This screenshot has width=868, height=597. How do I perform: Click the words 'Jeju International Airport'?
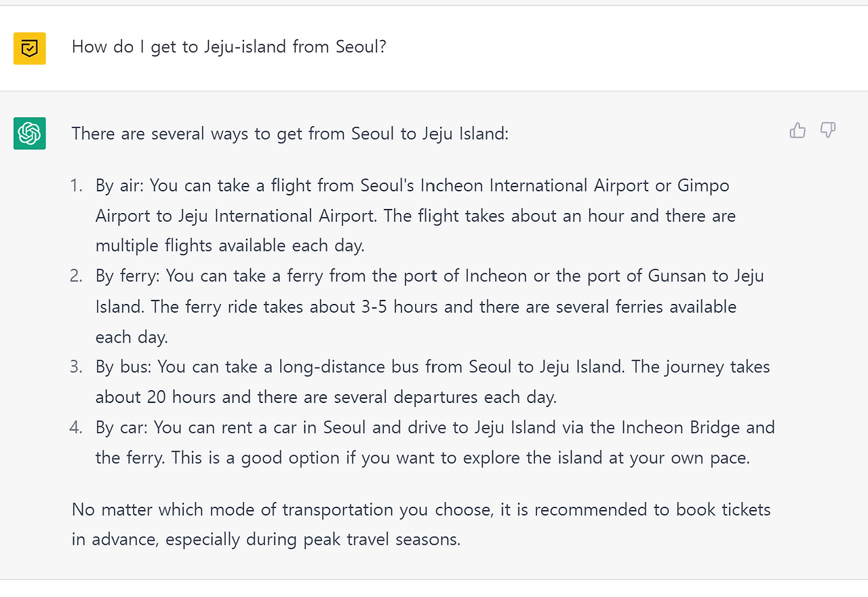[x=276, y=216]
